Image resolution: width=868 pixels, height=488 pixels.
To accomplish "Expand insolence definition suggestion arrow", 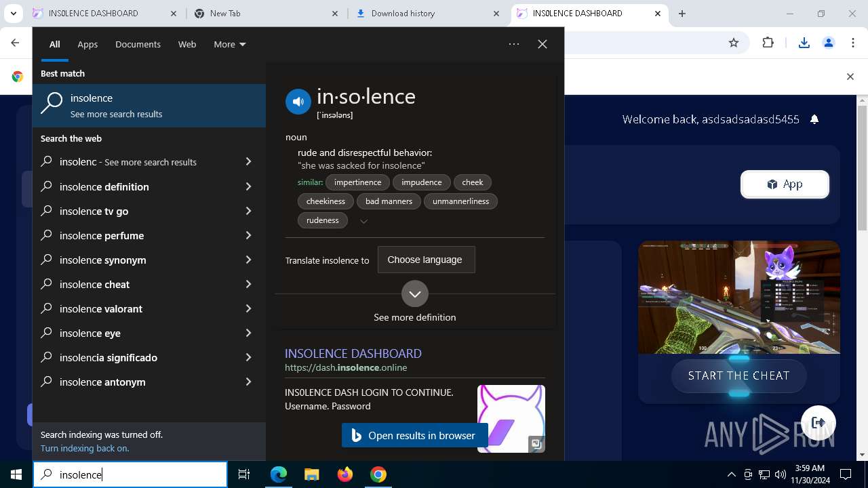I will [248, 186].
